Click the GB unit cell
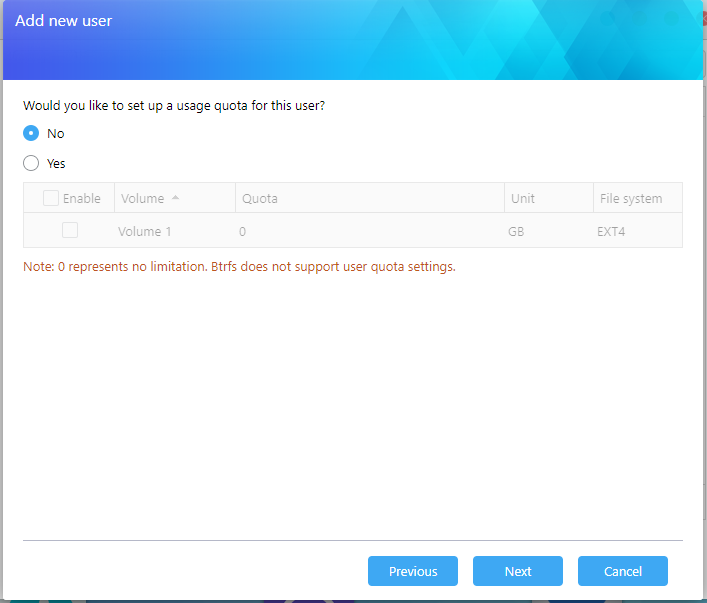The width and height of the screenshot is (707, 603). (x=516, y=232)
